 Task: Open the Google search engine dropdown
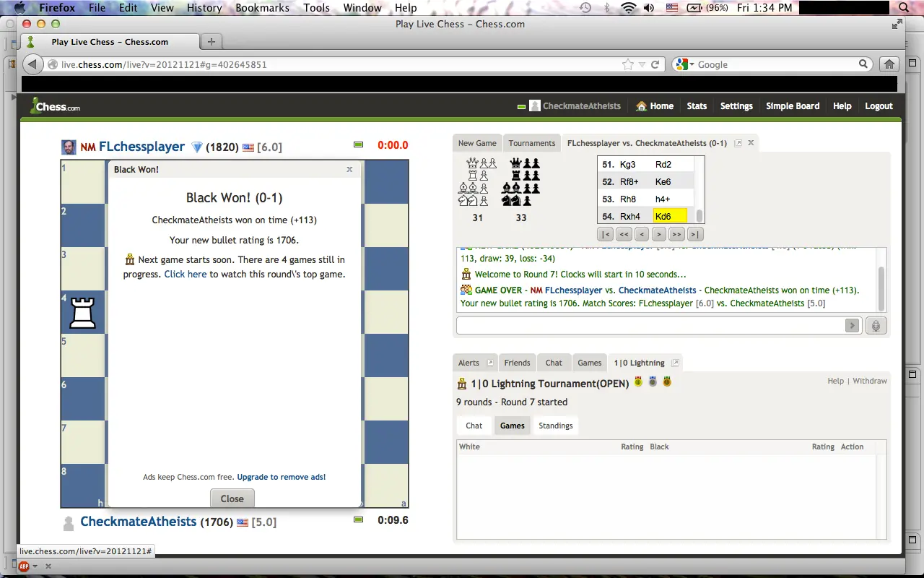coord(684,64)
